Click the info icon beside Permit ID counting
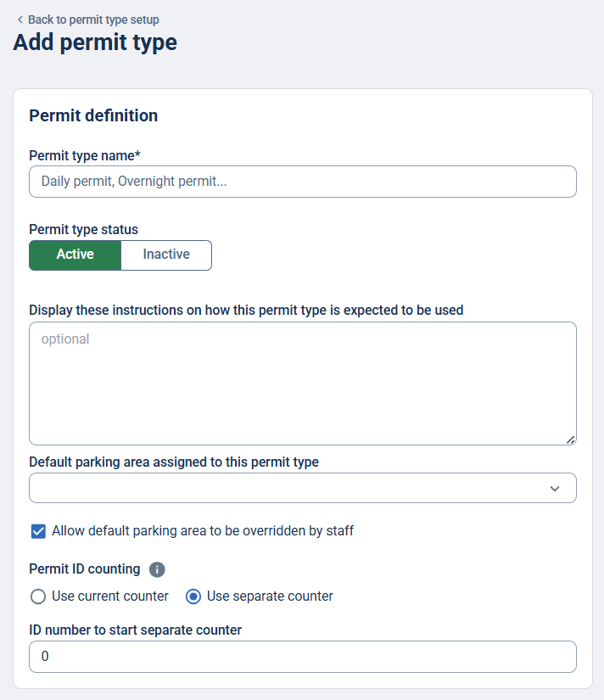This screenshot has height=700, width=604. 157,569
